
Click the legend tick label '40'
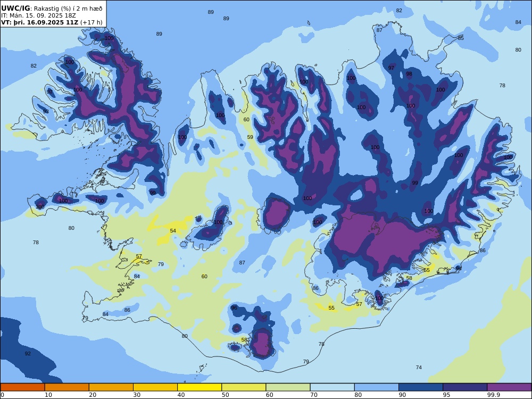pos(181,395)
